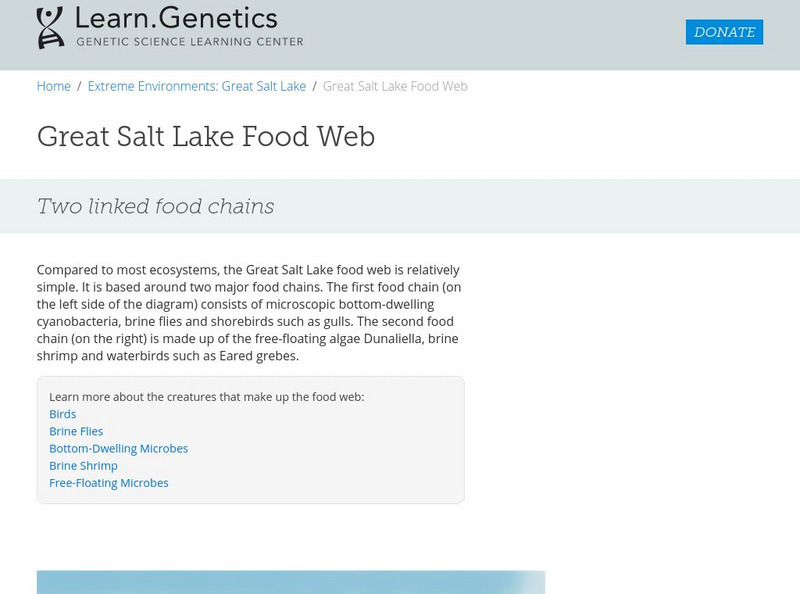800x594 pixels.
Task: Click the 'Learn more about the creatures' label
Action: (x=206, y=397)
